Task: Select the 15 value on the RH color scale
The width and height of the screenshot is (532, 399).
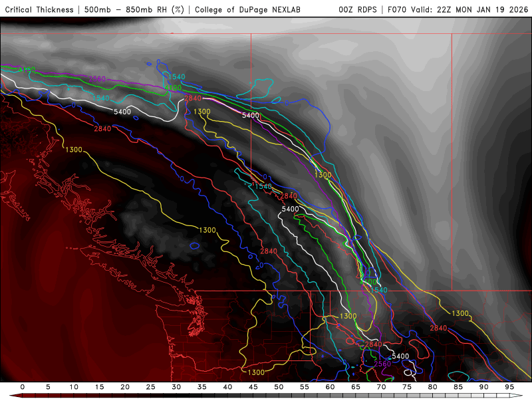Action: click(99, 387)
